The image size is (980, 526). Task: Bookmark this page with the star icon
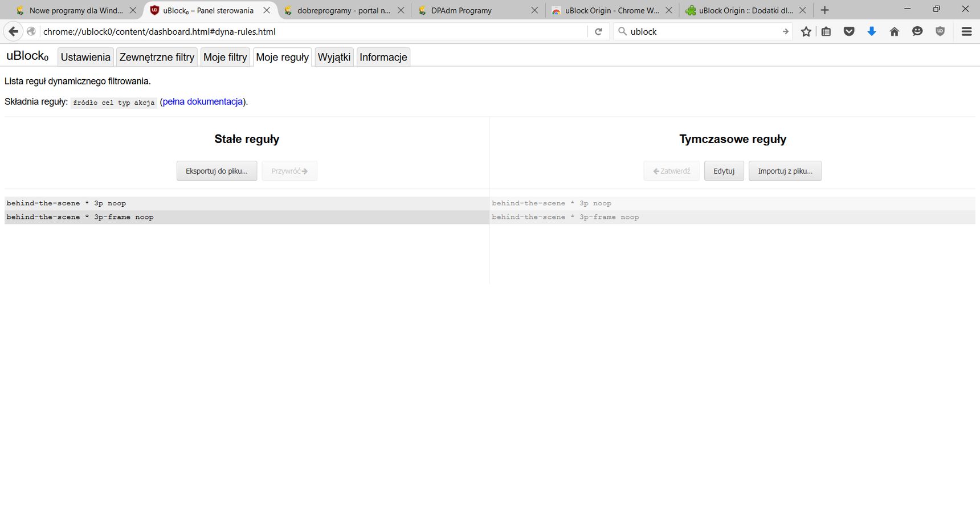806,32
